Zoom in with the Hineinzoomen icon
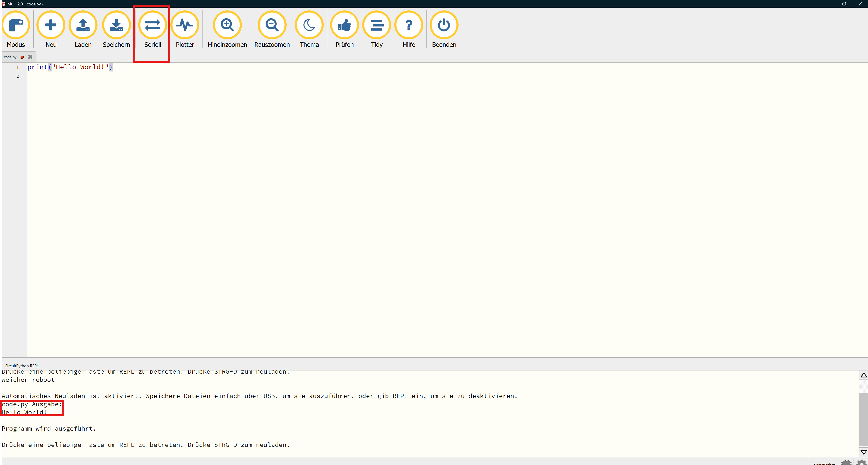This screenshot has height=465, width=868. pos(227,25)
